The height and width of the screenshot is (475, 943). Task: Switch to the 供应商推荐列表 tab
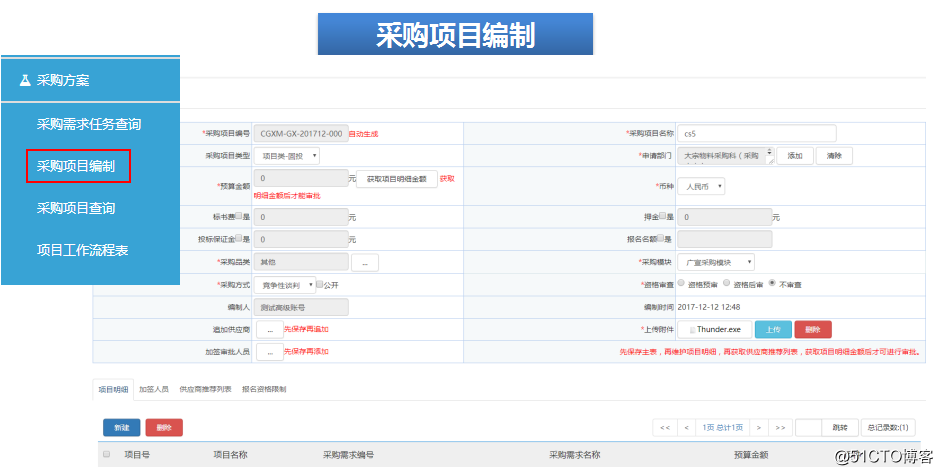point(205,389)
